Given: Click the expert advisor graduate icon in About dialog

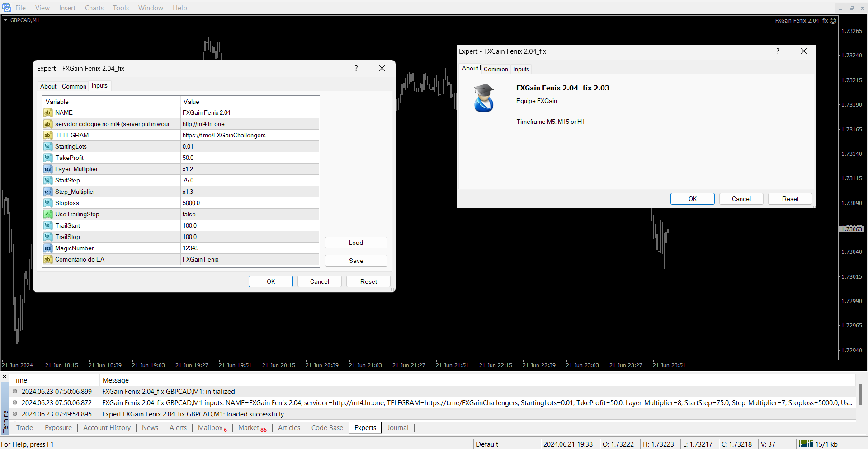Looking at the screenshot, I should (484, 98).
